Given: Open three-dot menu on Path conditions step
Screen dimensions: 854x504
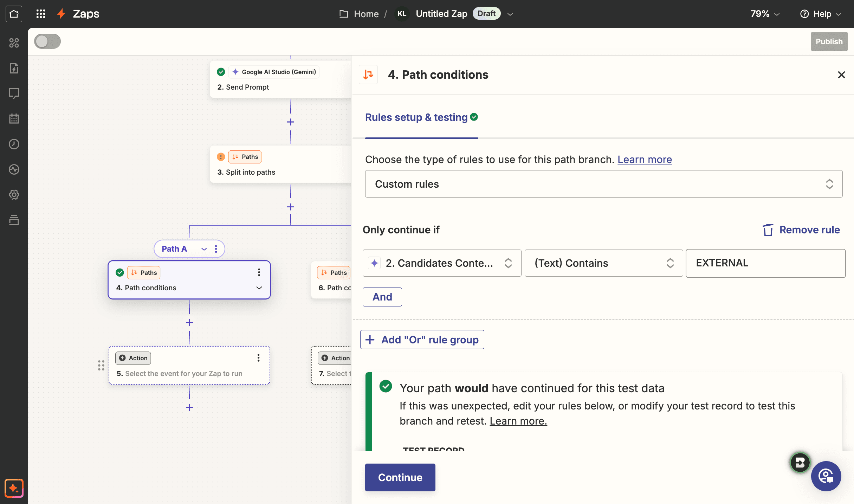Looking at the screenshot, I should pos(259,272).
